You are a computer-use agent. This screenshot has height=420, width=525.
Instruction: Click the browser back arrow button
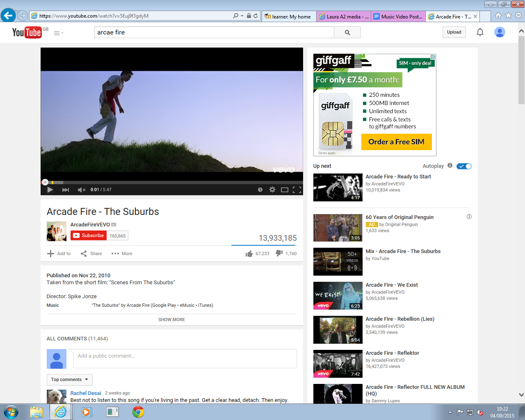8,16
